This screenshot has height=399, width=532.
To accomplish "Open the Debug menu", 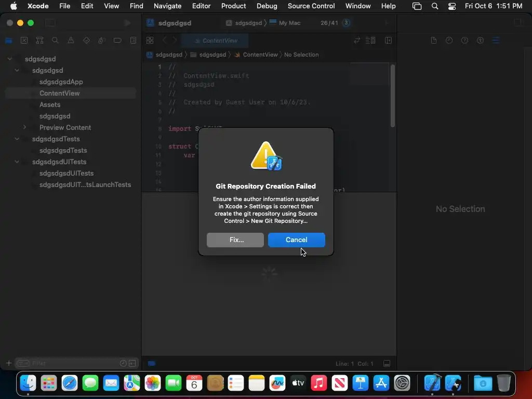I will point(267,6).
